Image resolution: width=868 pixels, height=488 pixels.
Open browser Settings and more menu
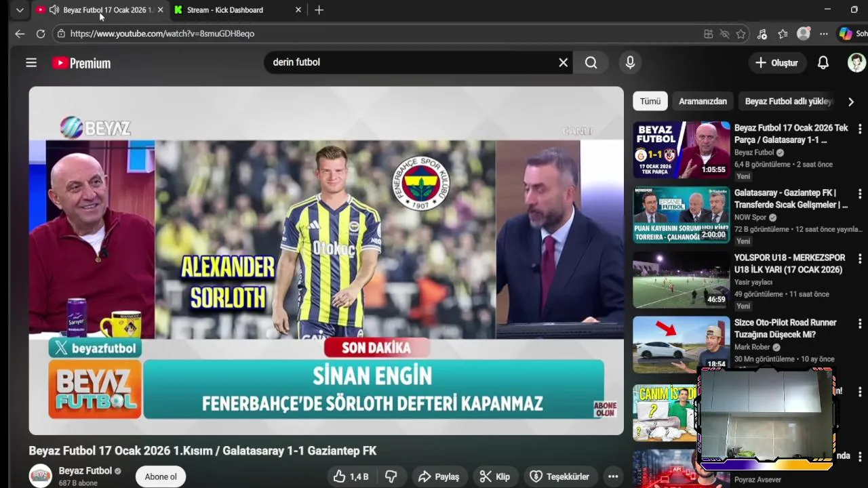pyautogui.click(x=824, y=34)
